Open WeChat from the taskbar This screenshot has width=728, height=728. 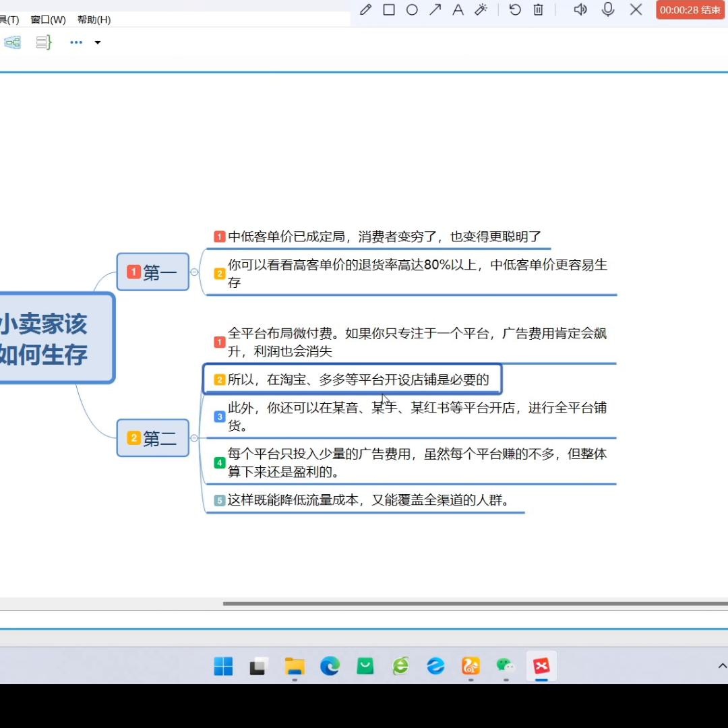pos(506,666)
